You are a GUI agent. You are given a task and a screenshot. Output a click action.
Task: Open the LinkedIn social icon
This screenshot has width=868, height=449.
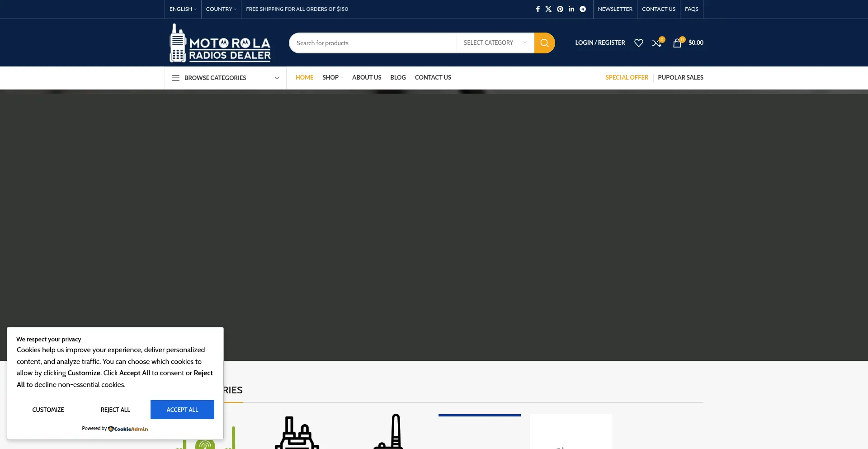click(571, 9)
